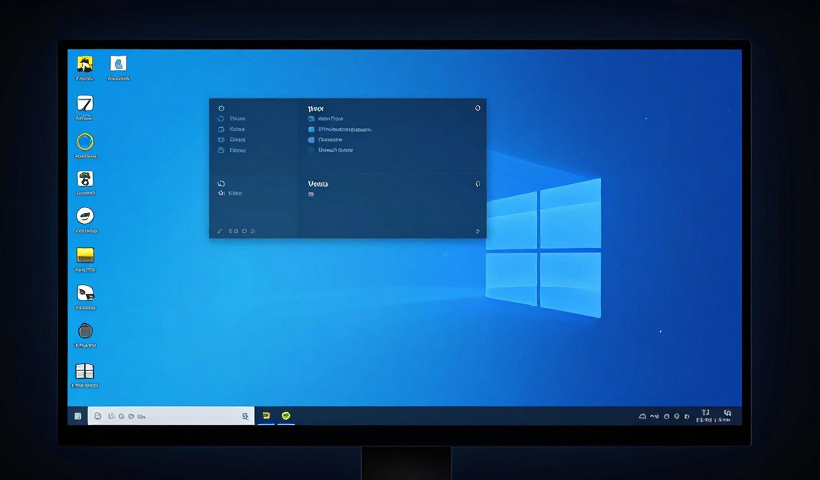Select the first item in the panel's left list

tap(232, 119)
